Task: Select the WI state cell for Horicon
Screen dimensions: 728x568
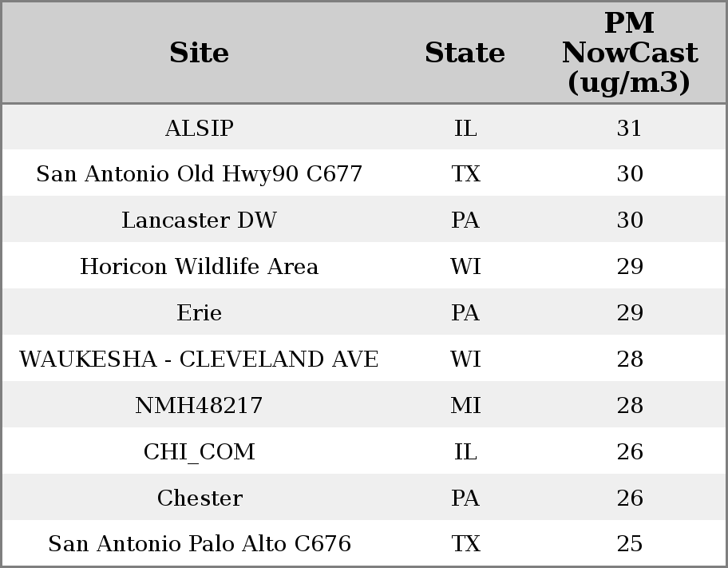Action: click(465, 267)
